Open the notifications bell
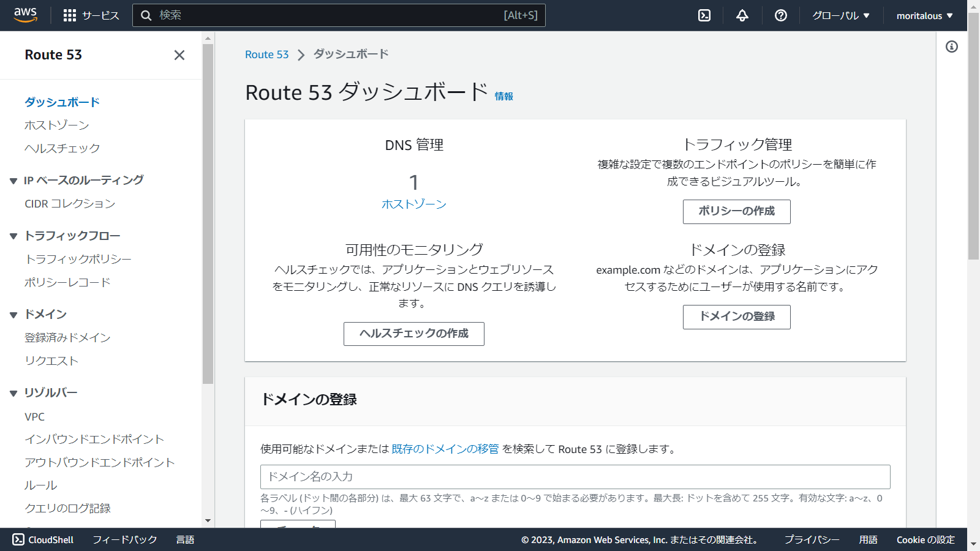This screenshot has height=551, width=980. tap(742, 15)
